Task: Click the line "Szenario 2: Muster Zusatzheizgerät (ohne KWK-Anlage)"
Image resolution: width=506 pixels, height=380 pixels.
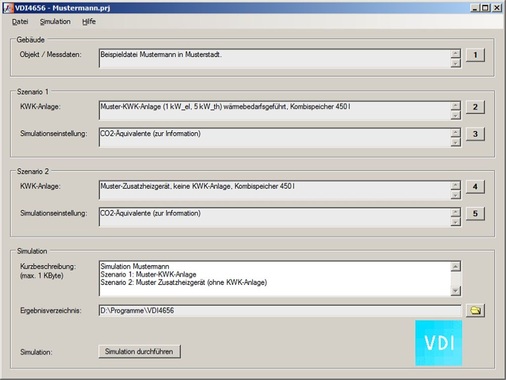Action: coord(184,283)
